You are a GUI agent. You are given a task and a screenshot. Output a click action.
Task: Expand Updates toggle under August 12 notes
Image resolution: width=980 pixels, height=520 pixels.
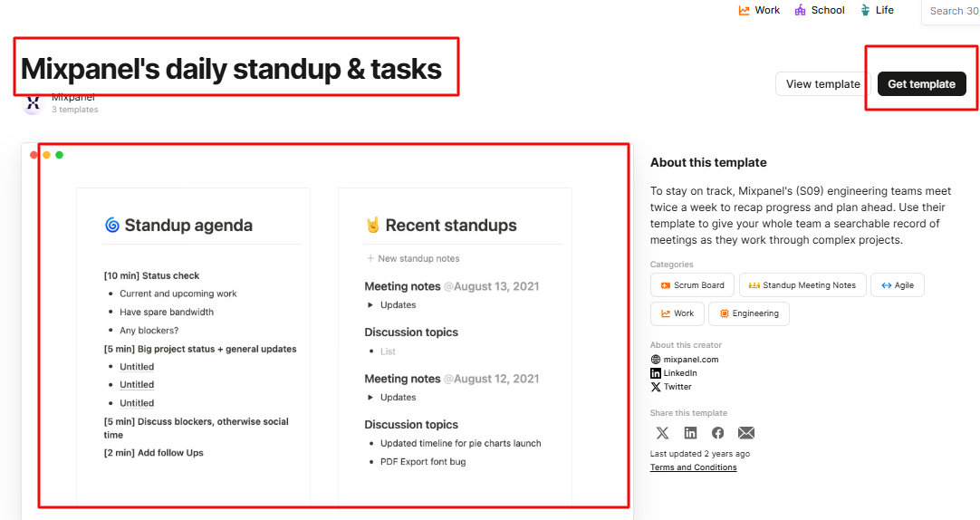[x=370, y=398]
